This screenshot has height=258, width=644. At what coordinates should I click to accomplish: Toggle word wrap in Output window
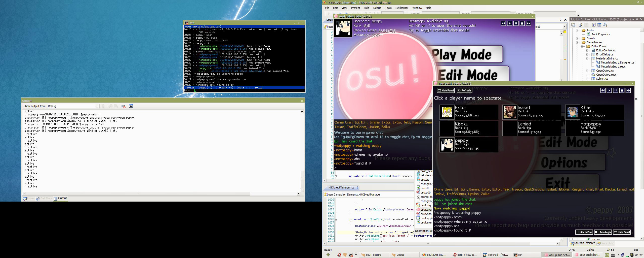[131, 106]
